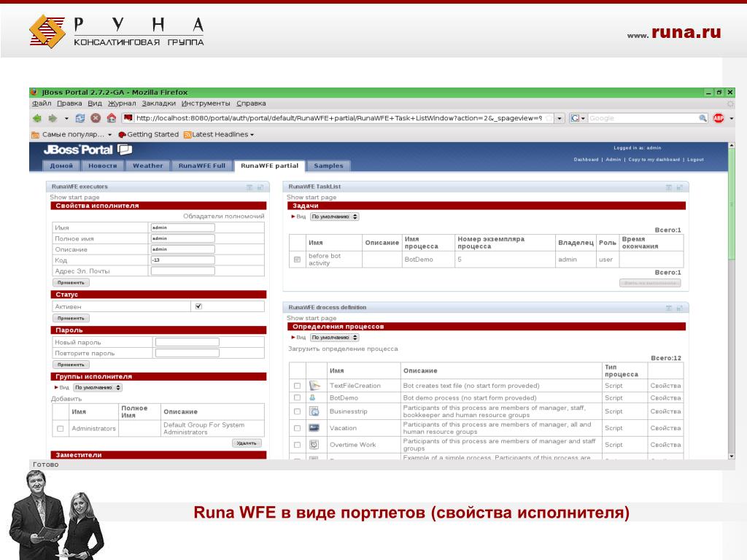The image size is (747, 560).
Task: Select the before bot activity task checkbox
Action: 298,260
